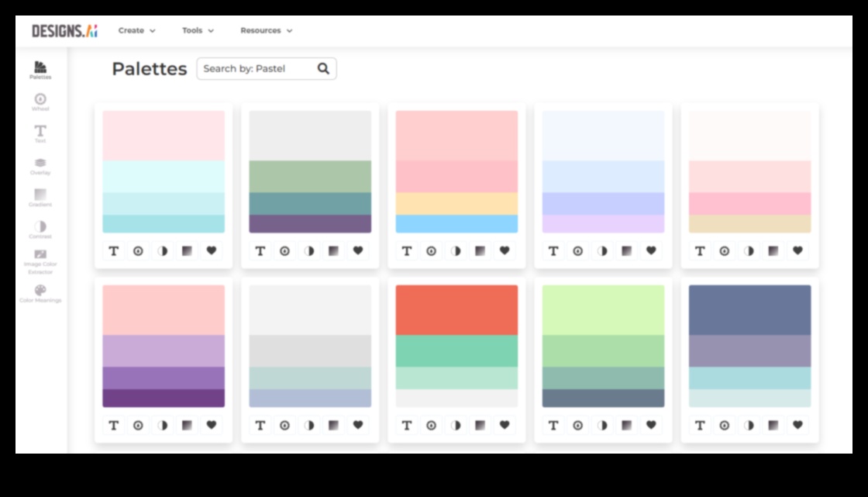Switch to the Palettes sidebar tab
The width and height of the screenshot is (868, 497).
[40, 70]
